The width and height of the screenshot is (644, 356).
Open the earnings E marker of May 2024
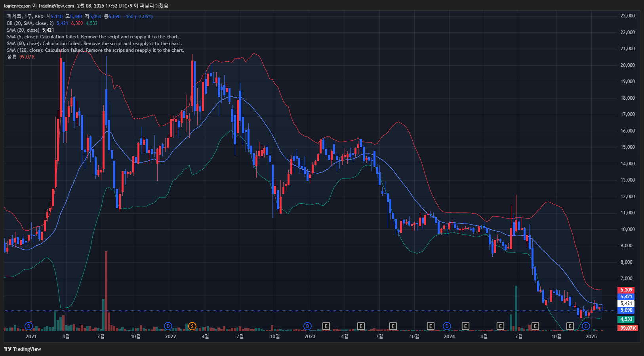pos(500,326)
